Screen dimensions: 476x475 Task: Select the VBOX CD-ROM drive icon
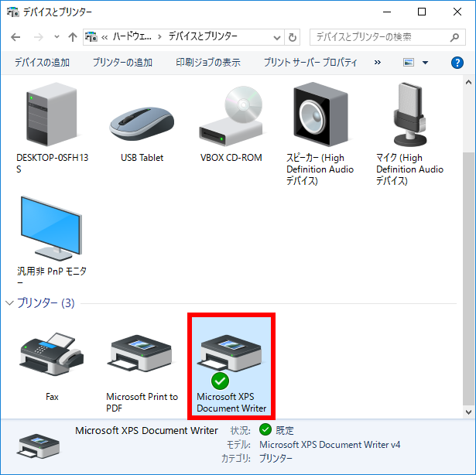coord(231,116)
